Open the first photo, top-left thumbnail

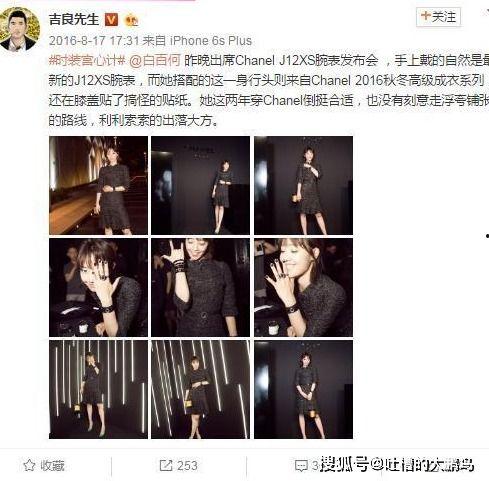[x=98, y=185]
